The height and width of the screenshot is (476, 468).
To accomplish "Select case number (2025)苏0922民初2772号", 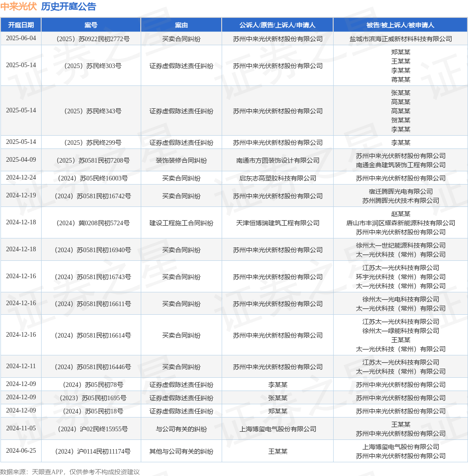I will [x=91, y=39].
